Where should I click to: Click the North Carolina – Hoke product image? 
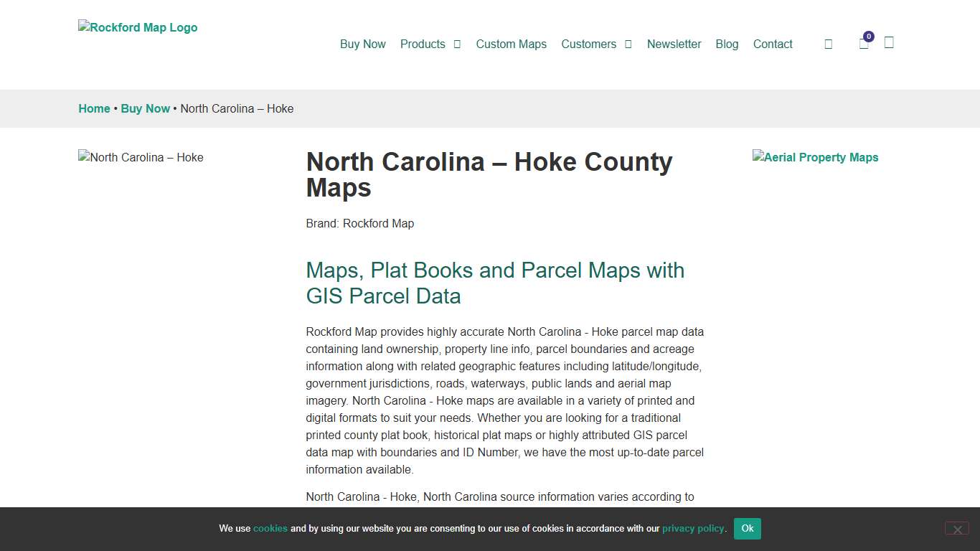point(141,157)
